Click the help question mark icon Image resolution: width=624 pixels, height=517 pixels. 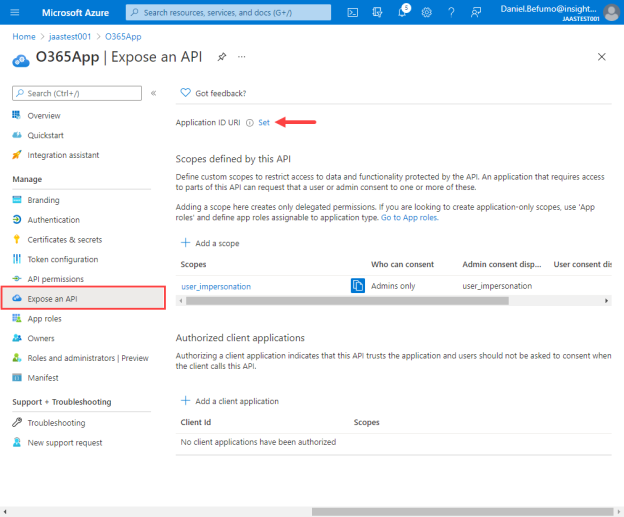pos(451,13)
